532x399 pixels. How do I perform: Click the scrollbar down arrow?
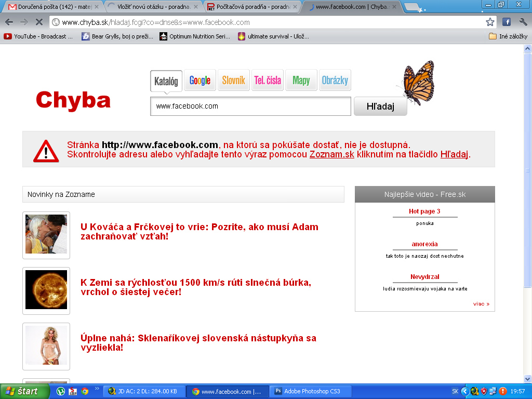[528, 379]
